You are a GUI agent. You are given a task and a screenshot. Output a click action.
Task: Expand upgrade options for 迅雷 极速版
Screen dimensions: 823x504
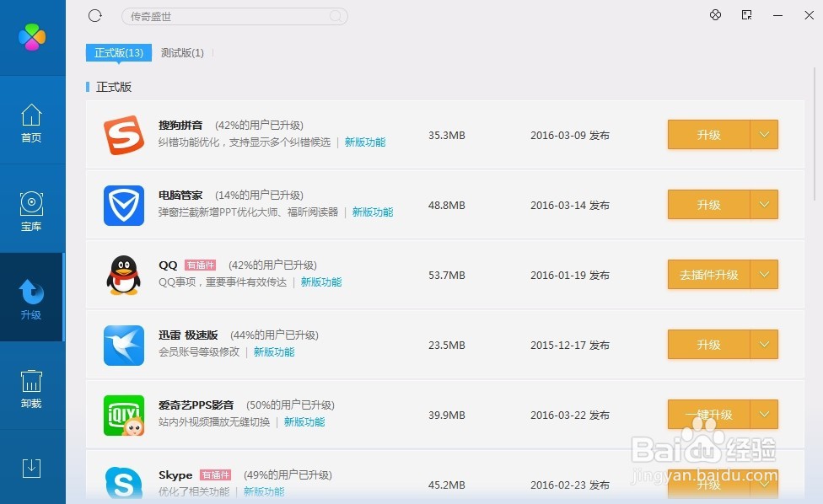tap(764, 344)
